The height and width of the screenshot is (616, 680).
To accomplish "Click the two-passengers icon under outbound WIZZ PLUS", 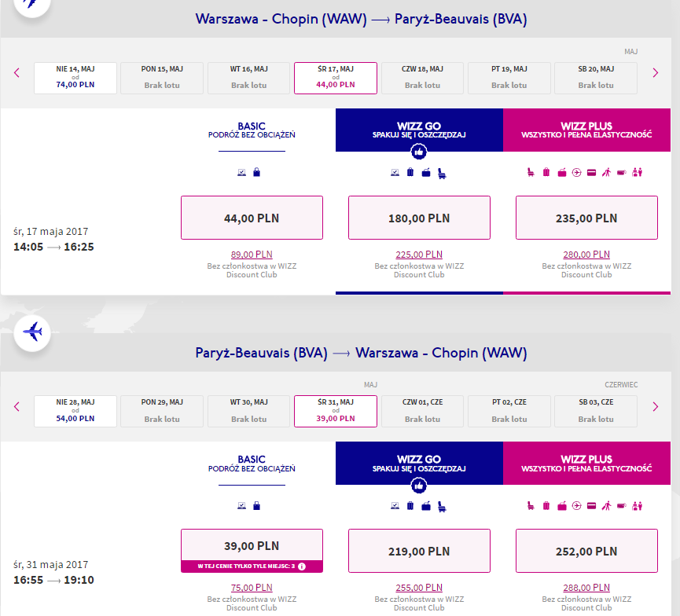I will coord(637,173).
